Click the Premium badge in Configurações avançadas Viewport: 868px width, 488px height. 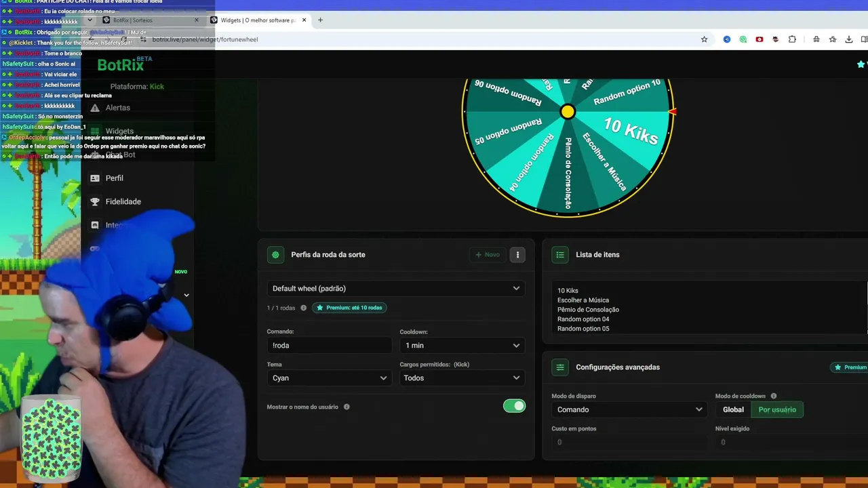pos(850,367)
